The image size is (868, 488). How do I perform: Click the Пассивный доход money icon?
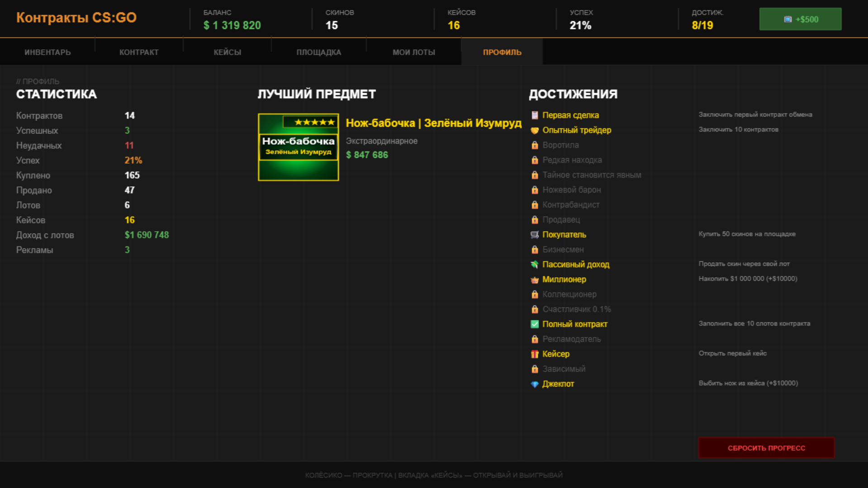click(535, 265)
